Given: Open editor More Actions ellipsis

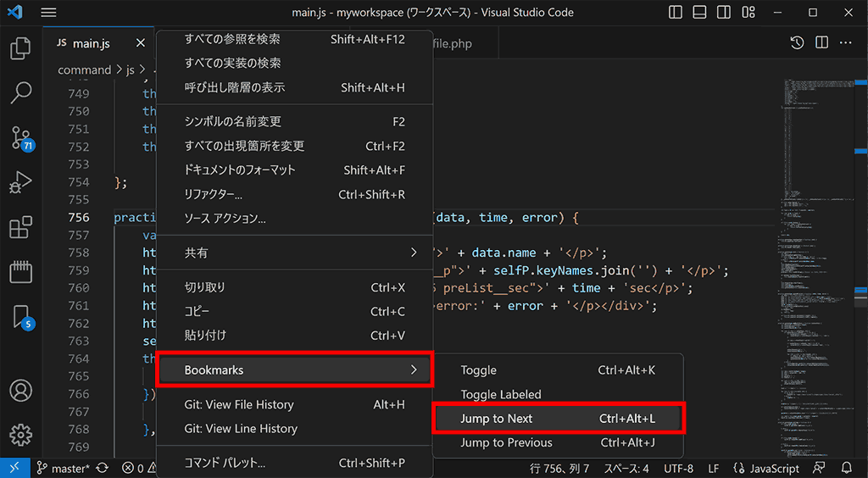Looking at the screenshot, I should pos(845,42).
